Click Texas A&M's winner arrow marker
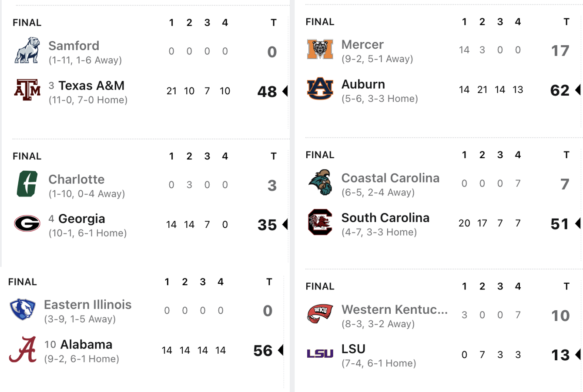 pos(285,91)
